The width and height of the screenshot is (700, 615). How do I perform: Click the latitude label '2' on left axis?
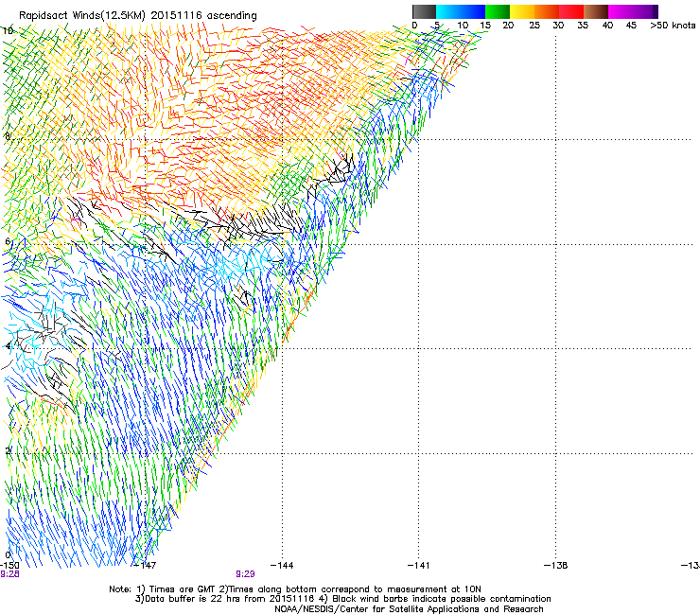8,450
